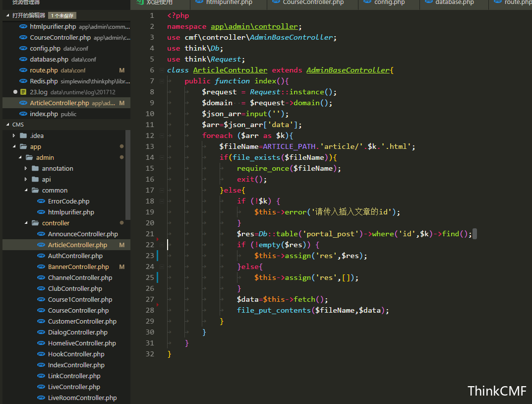532x404 pixels.
Task: Fold the index function at line 7
Action: click(x=162, y=81)
